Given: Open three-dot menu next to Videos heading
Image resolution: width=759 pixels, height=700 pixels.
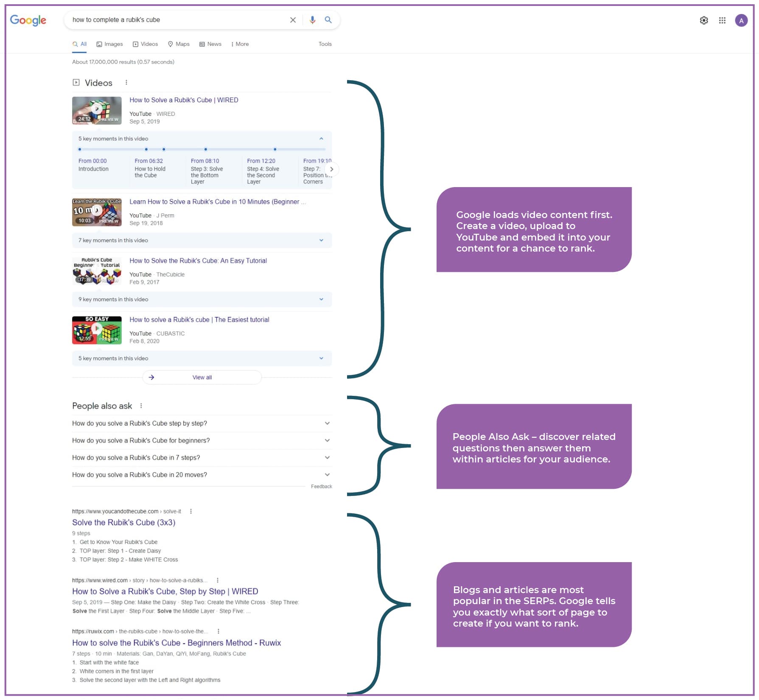Looking at the screenshot, I should [x=126, y=83].
